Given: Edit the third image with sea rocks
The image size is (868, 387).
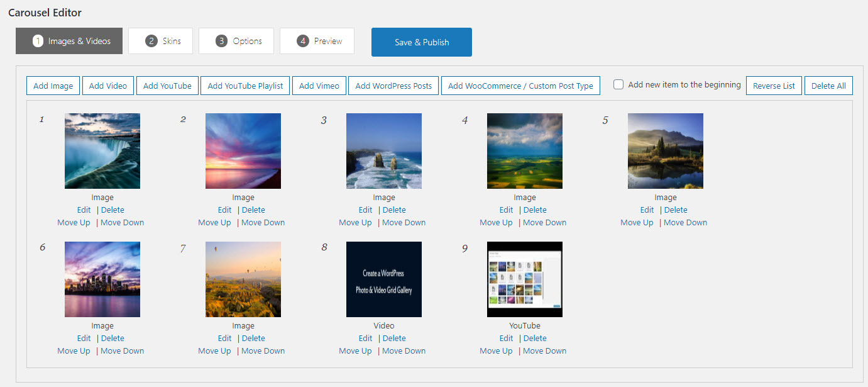Looking at the screenshot, I should pyautogui.click(x=365, y=210).
